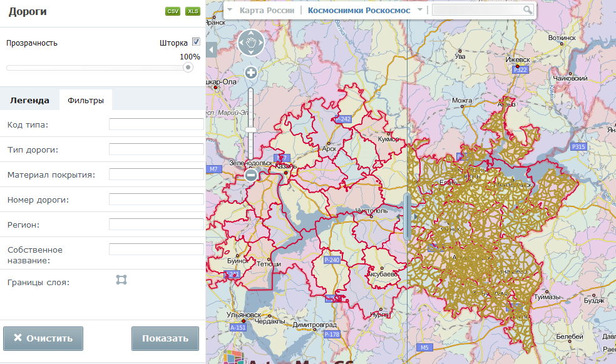Open the dropdown arrow after Космоснимки Роскосмос
The height and width of the screenshot is (364, 616).
419,10
